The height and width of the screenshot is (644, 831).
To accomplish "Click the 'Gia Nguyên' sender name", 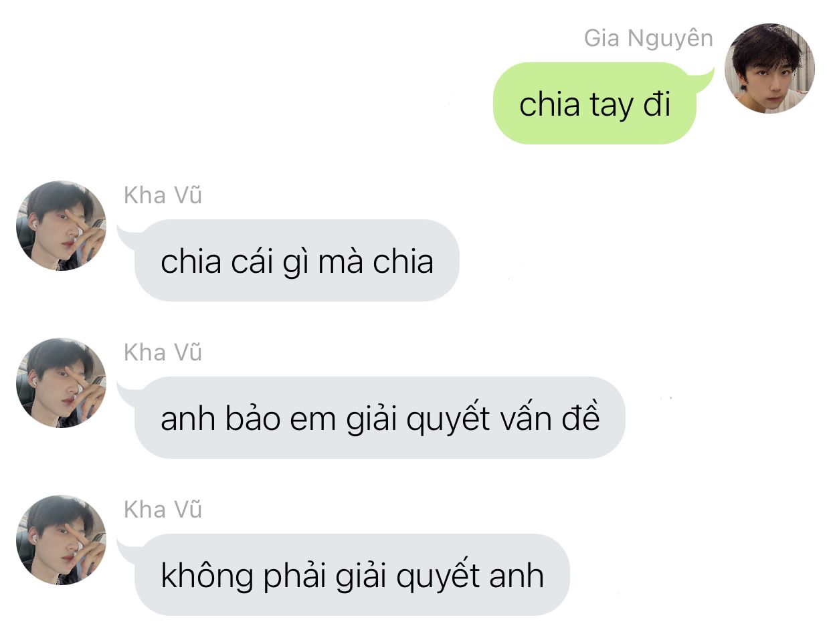I will [648, 39].
